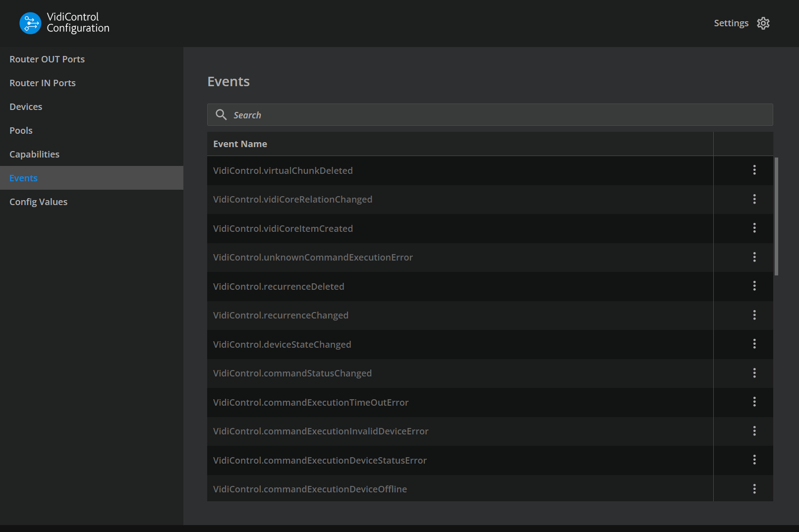The height and width of the screenshot is (532, 799).
Task: Show more options for recurrenceDeleted event
Action: tap(754, 286)
